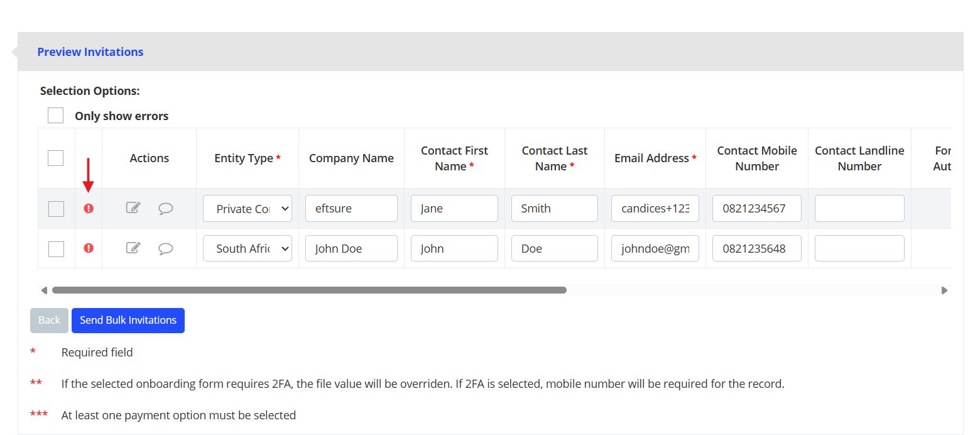Click the mobile number field with 0821235648
This screenshot has height=435, width=980.
tap(756, 248)
